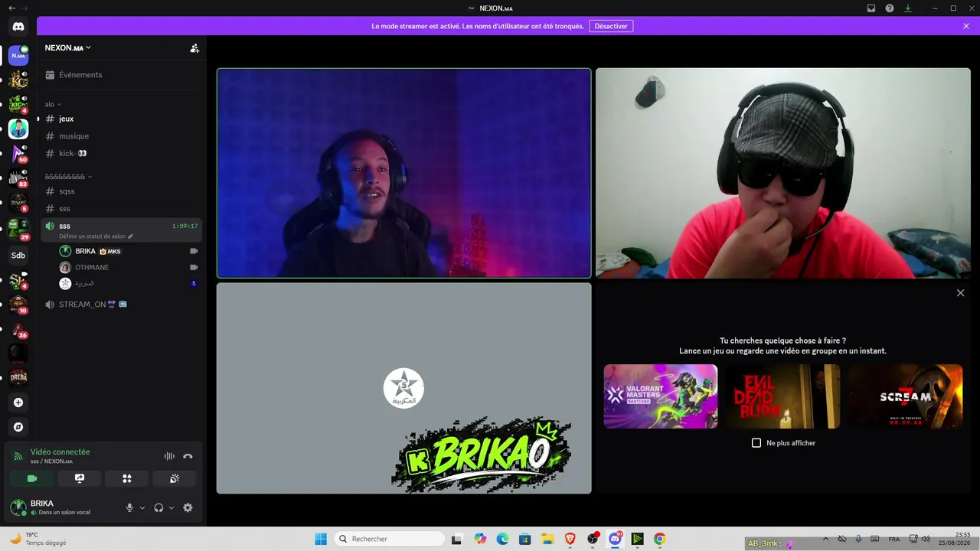Viewport: 980px width, 551px height.
Task: Open the Evil Dead Burn card
Action: tap(783, 396)
